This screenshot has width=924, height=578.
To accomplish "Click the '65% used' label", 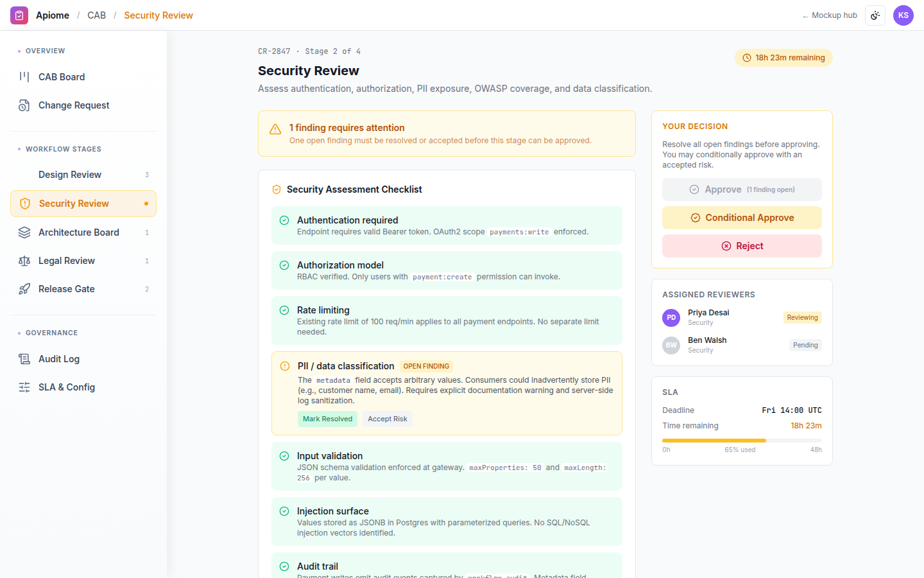I will coord(740,450).
